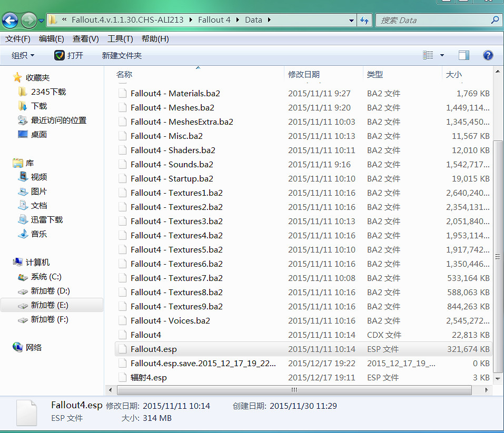Open the view options dropdown arrow
The width and height of the screenshot is (504, 433).
442,55
